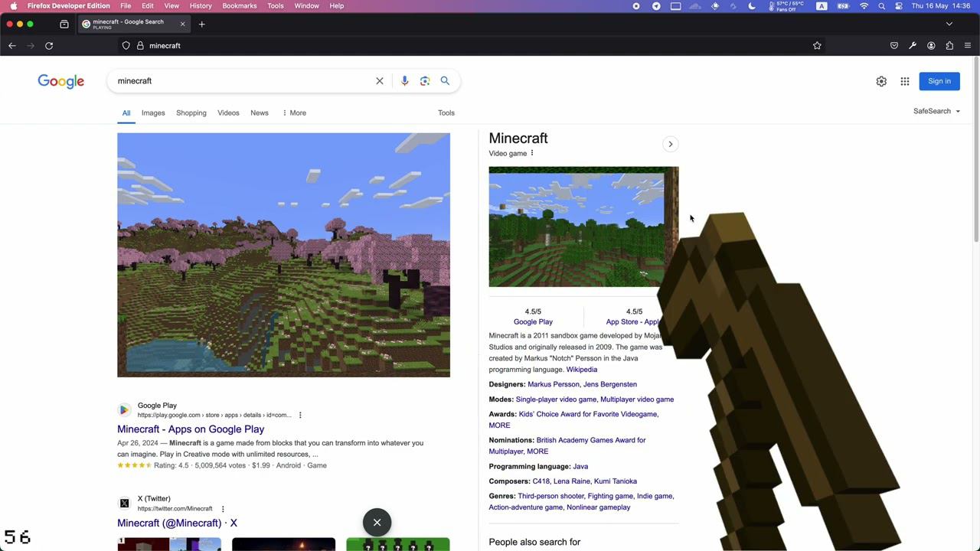Click the Wi-Fi icon in the macOS menu bar
This screenshot has height=551, width=980.
point(864,6)
